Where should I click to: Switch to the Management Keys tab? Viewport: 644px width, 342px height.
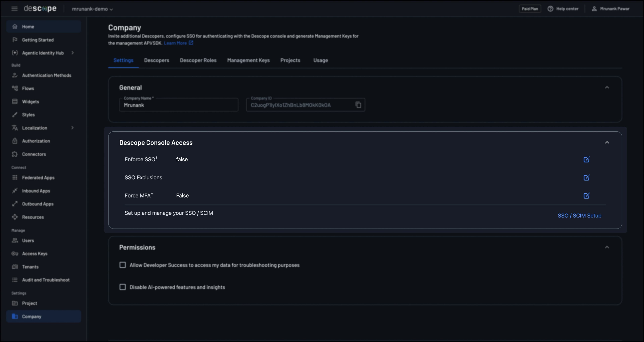248,60
